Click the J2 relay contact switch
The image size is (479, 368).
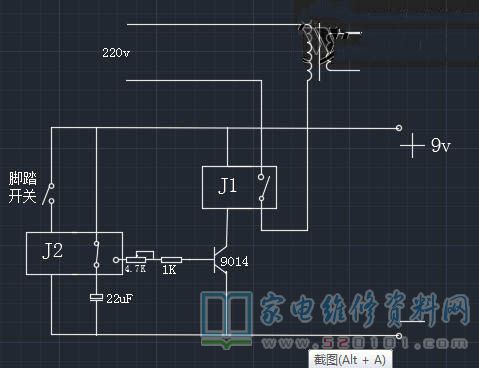click(96, 254)
